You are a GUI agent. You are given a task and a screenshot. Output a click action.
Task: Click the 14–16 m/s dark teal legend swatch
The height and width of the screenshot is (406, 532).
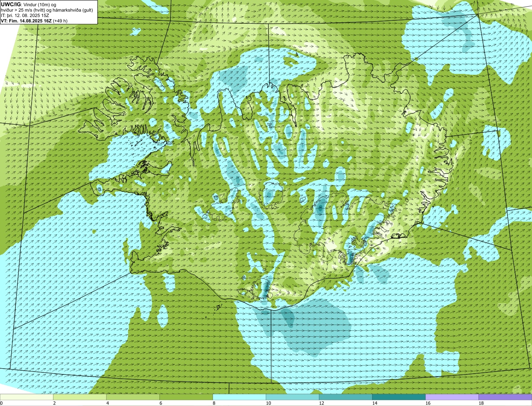pos(399,397)
